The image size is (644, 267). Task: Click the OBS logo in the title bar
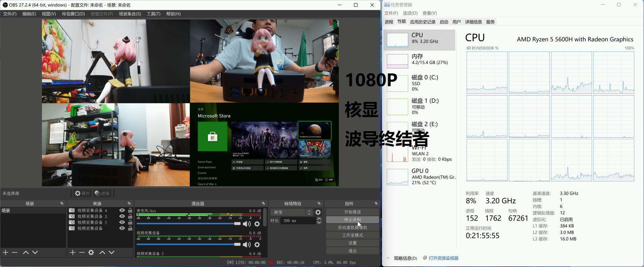click(5, 5)
